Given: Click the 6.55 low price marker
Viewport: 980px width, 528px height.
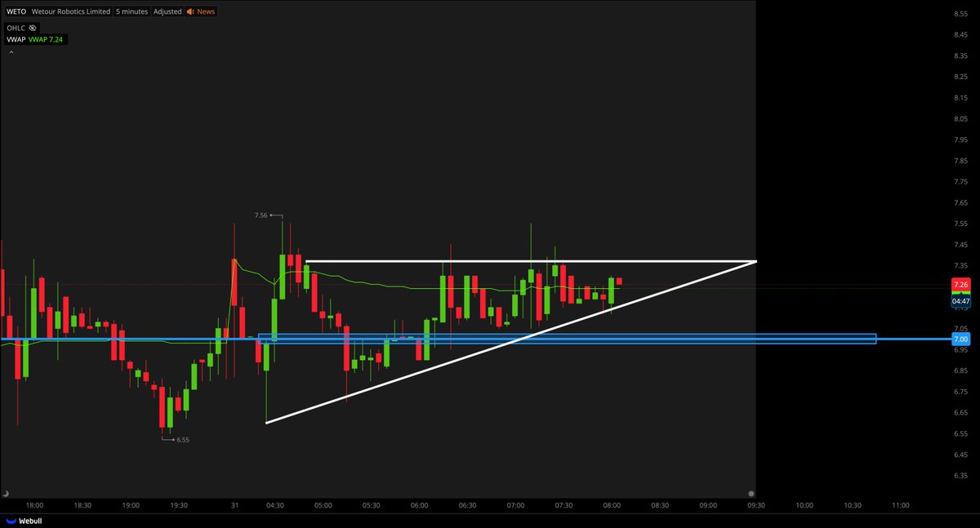Looking at the screenshot, I should point(183,440).
